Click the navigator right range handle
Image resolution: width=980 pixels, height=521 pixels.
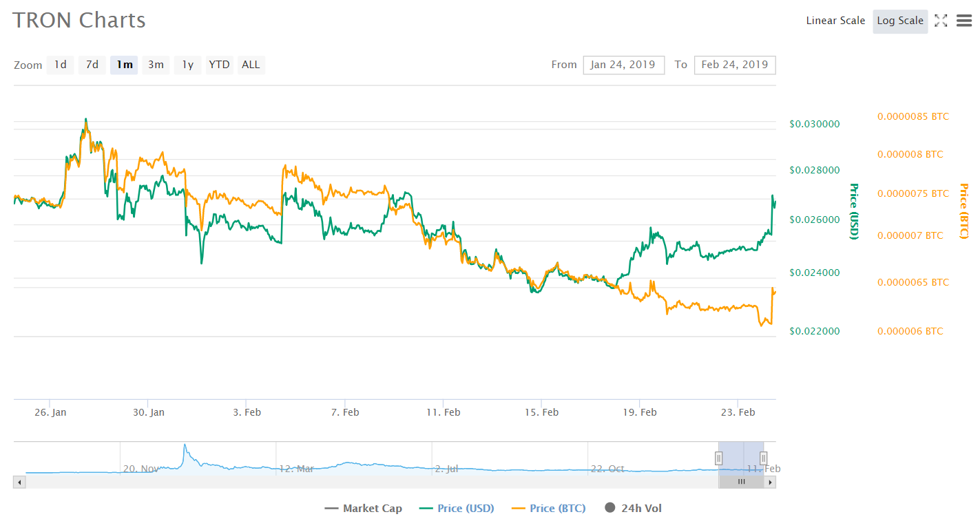point(763,458)
